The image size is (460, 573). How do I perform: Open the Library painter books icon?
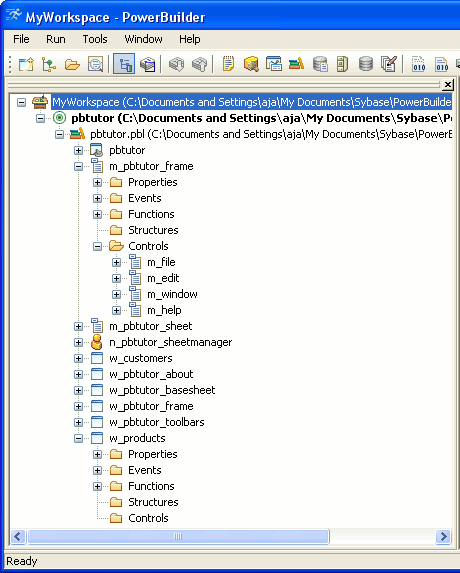296,64
